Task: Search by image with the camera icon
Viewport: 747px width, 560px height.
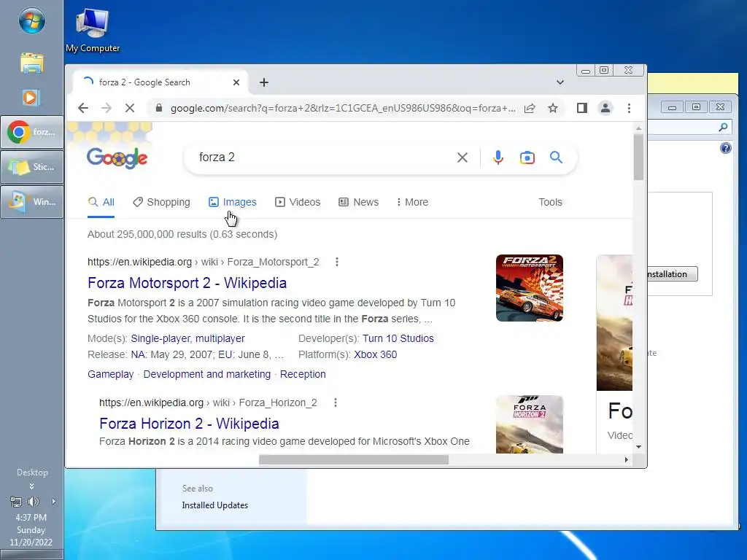Action: point(527,157)
